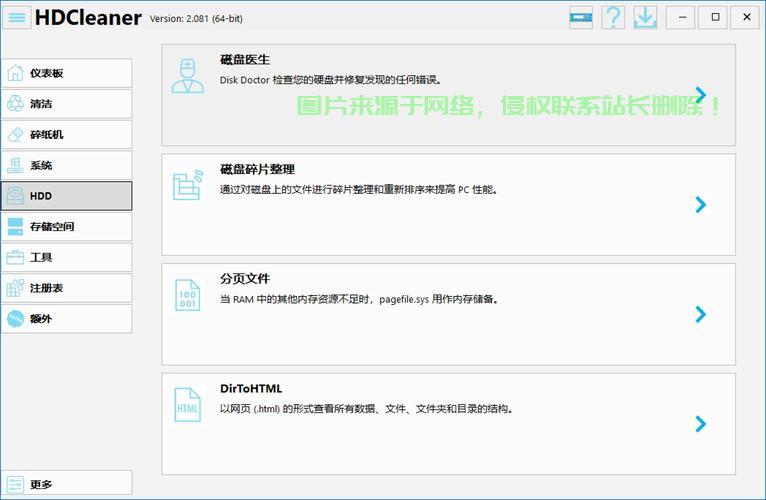Click the 工具 toolbox icon
This screenshot has width=766, height=500.
(15, 257)
